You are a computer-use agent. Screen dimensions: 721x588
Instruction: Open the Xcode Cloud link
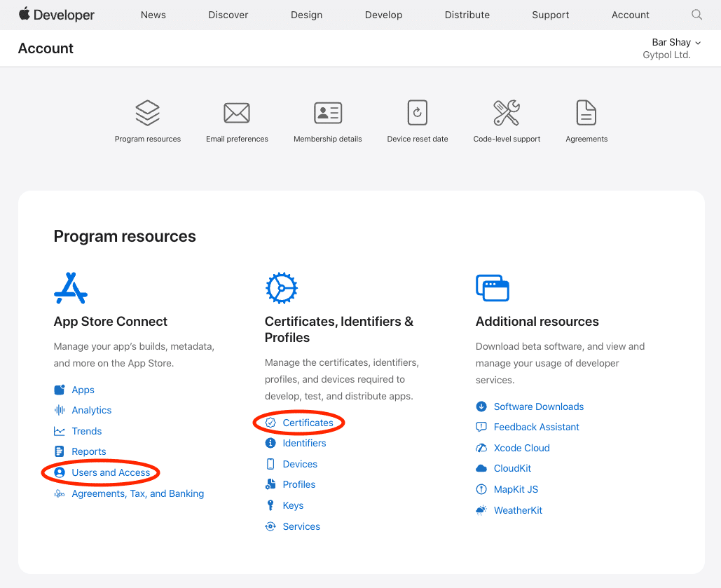click(x=521, y=448)
